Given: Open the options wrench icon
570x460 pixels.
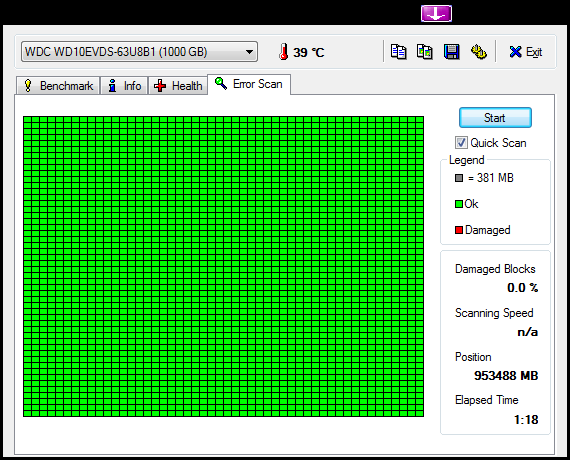Looking at the screenshot, I should [479, 52].
